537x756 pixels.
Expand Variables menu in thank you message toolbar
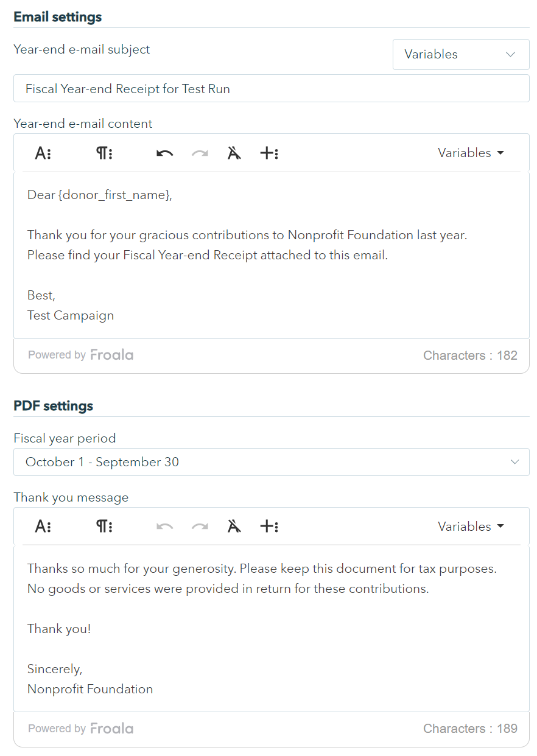[471, 527]
